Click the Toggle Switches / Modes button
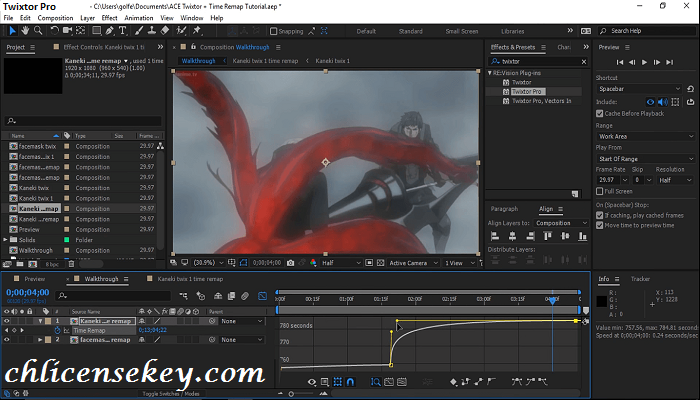The image size is (700, 400). point(171,394)
